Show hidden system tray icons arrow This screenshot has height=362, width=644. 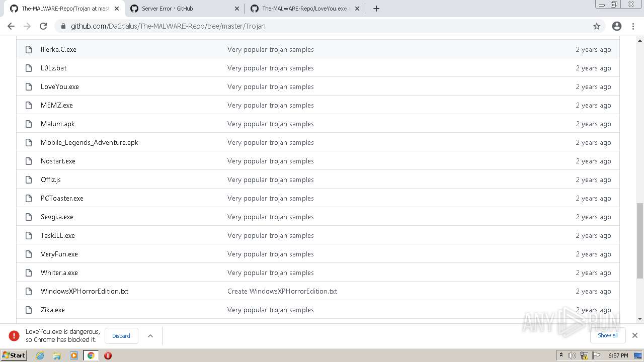point(561,355)
